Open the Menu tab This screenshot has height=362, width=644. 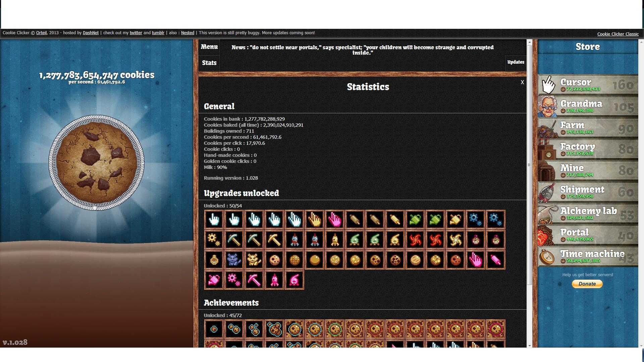point(209,47)
